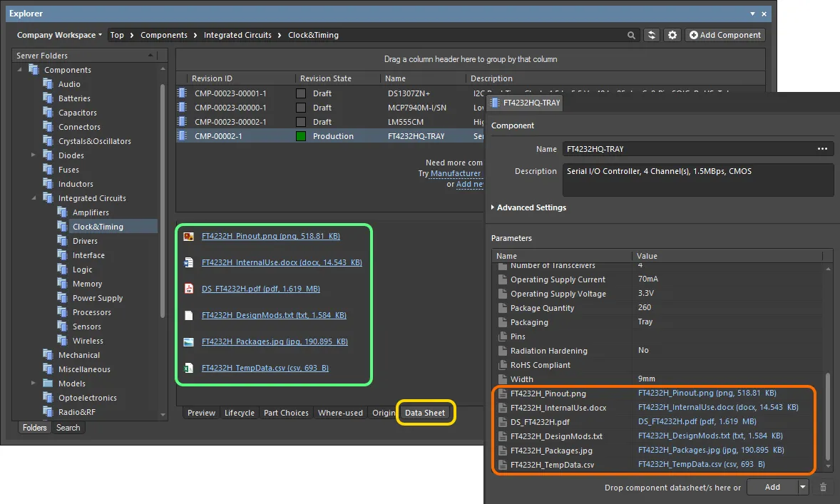Expand the Diodes folder
840x504 pixels.
[x=34, y=155]
